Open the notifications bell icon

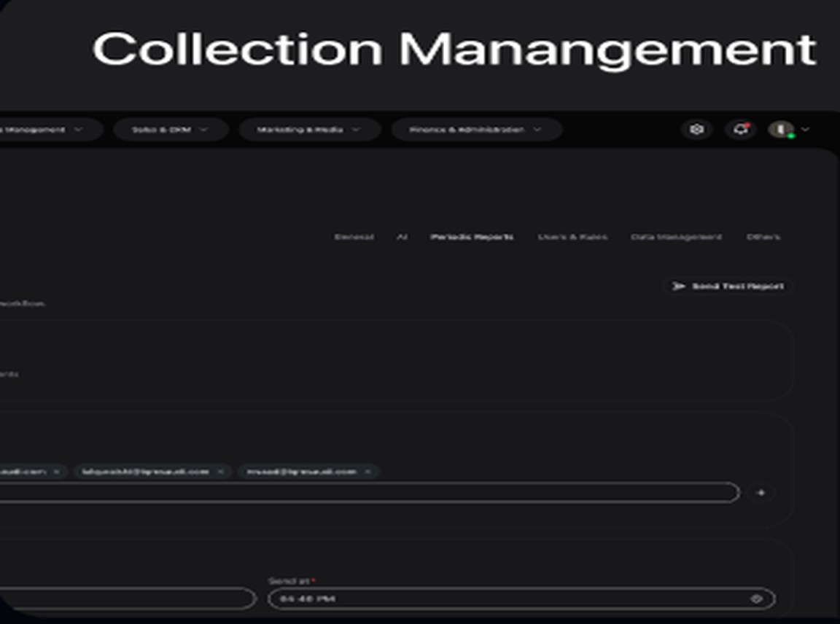pyautogui.click(x=741, y=129)
